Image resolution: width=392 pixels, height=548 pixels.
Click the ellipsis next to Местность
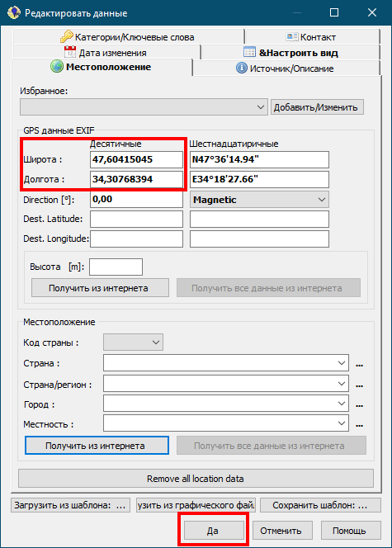[x=359, y=425]
